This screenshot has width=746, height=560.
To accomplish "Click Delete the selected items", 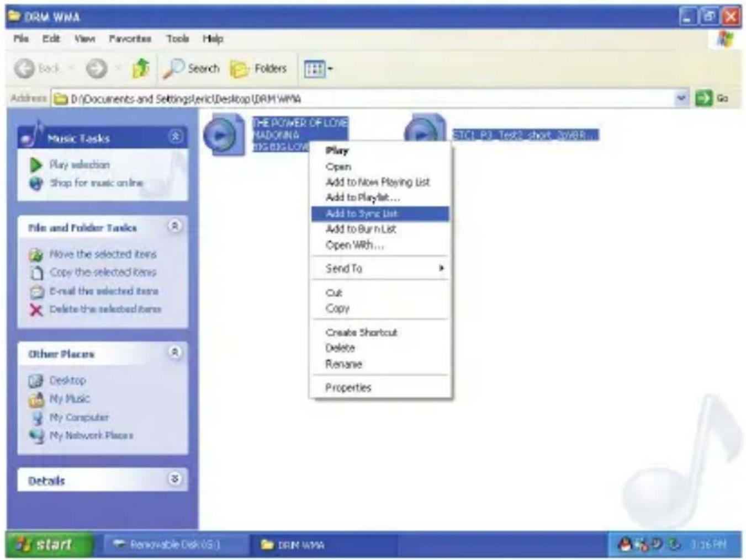I will (105, 309).
